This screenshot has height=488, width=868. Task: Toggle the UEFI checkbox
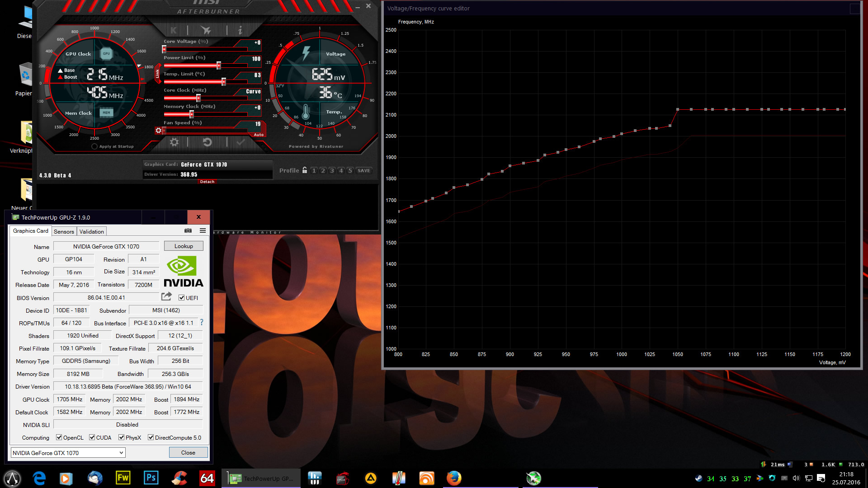[x=181, y=298]
